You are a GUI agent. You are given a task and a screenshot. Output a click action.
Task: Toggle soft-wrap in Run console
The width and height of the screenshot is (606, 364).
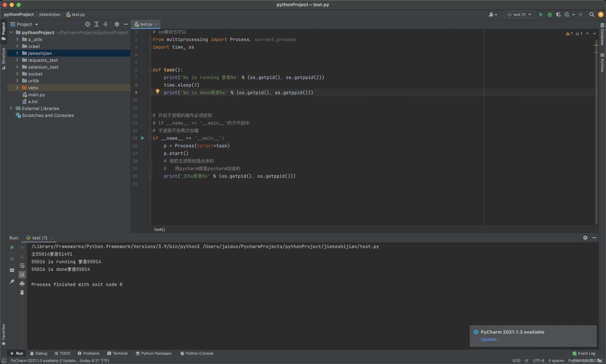pos(22,266)
